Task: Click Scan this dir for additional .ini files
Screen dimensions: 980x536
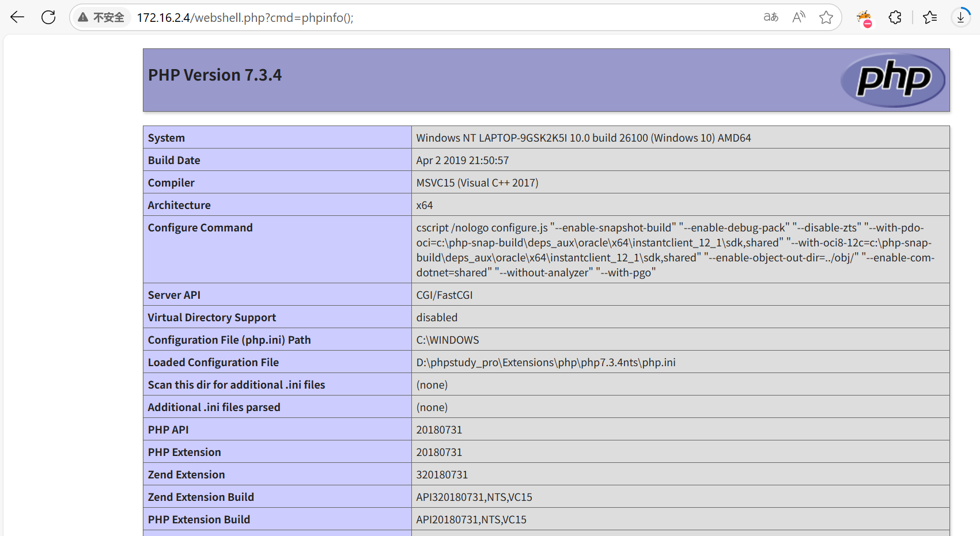Action: click(236, 385)
